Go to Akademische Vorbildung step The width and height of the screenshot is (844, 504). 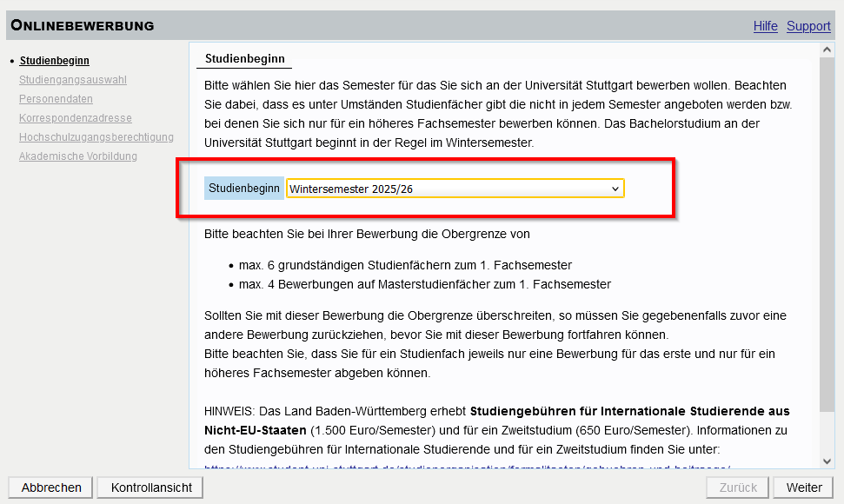tap(78, 156)
